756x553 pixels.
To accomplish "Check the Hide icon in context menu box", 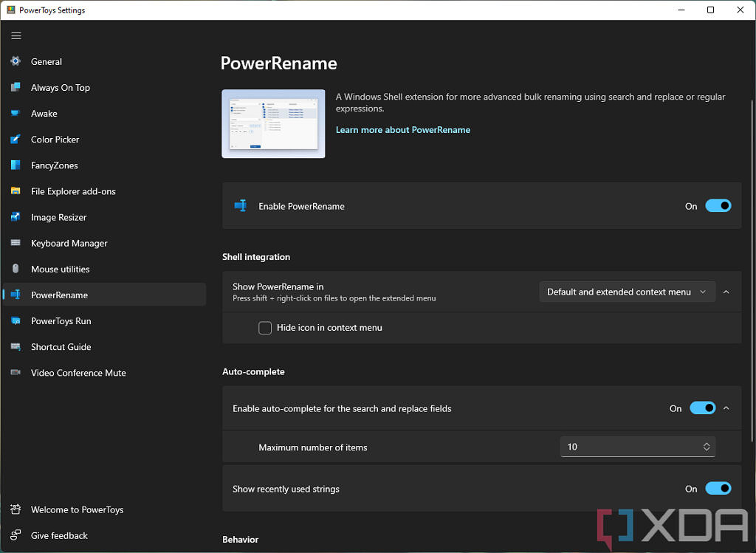I will 265,328.
